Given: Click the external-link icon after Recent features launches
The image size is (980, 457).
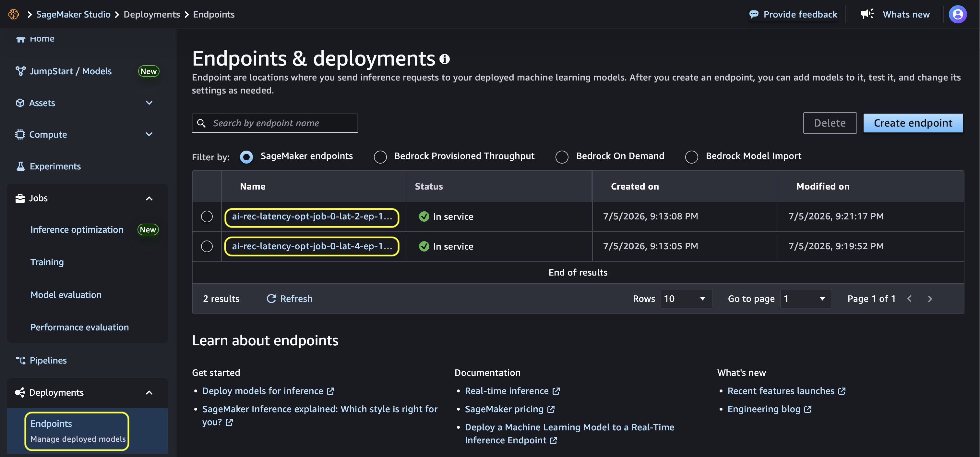Looking at the screenshot, I should pos(842,391).
